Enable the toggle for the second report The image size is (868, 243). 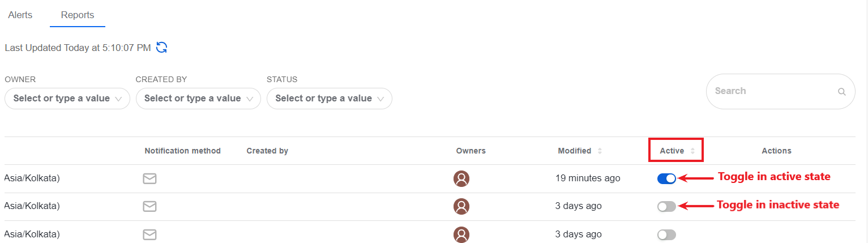pos(666,207)
